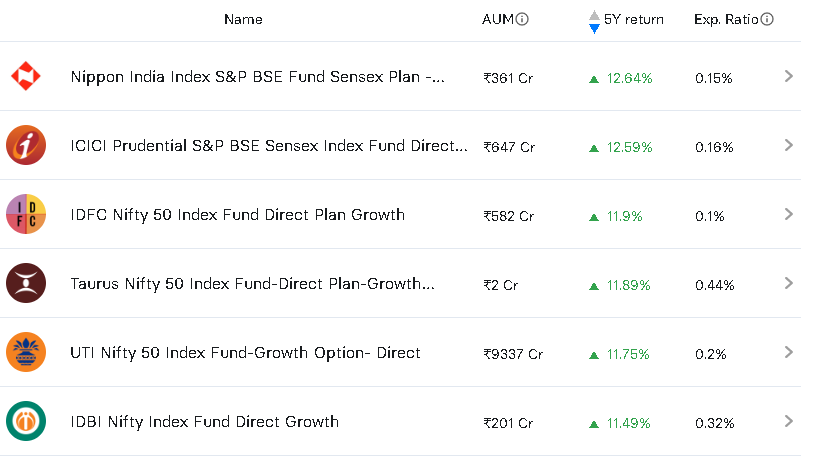Click the AUM column header
This screenshot has height=456, width=818.
[x=498, y=19]
